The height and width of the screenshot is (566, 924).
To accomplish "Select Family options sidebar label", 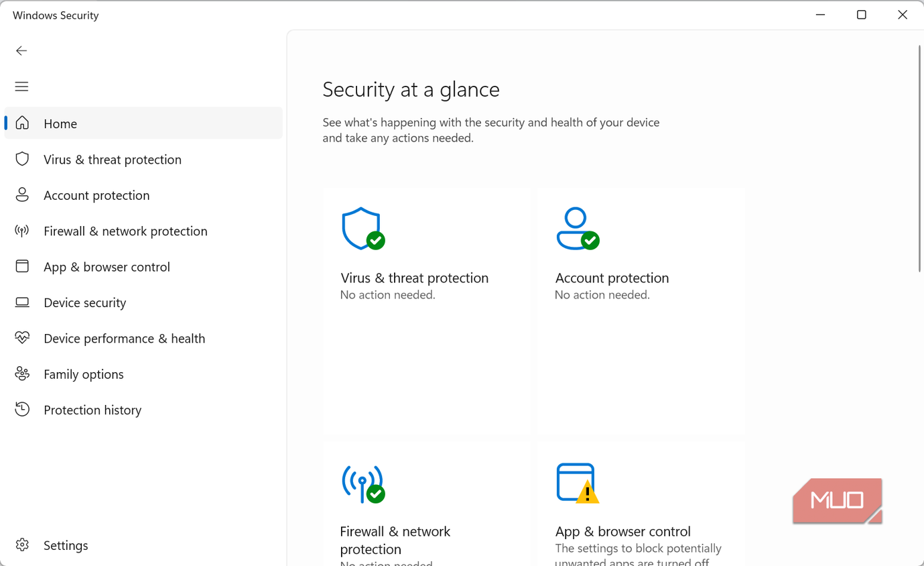I will click(84, 374).
